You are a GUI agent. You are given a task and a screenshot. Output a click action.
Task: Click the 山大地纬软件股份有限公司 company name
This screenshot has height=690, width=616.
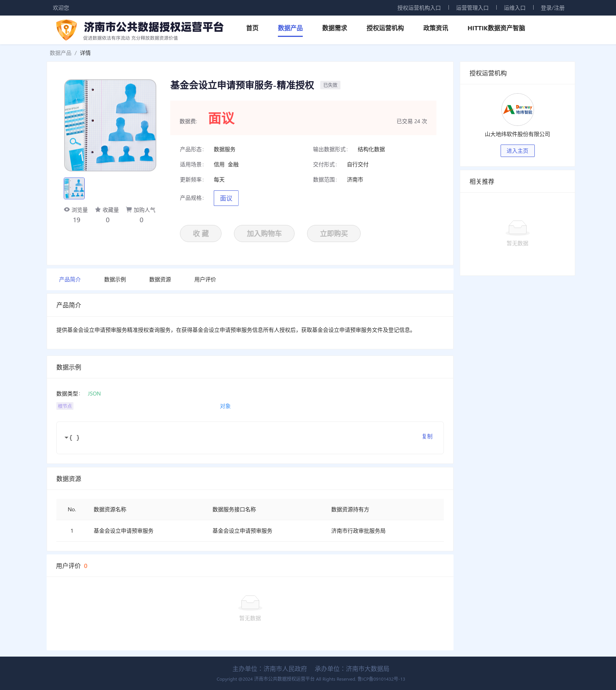click(x=517, y=134)
